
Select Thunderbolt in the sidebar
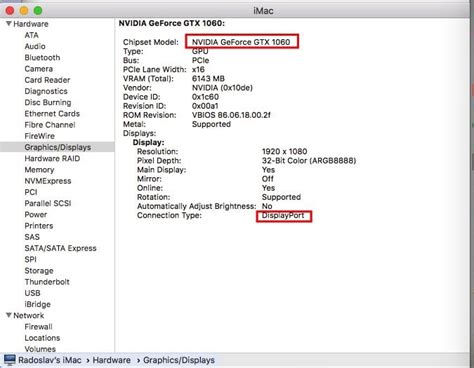click(x=47, y=282)
